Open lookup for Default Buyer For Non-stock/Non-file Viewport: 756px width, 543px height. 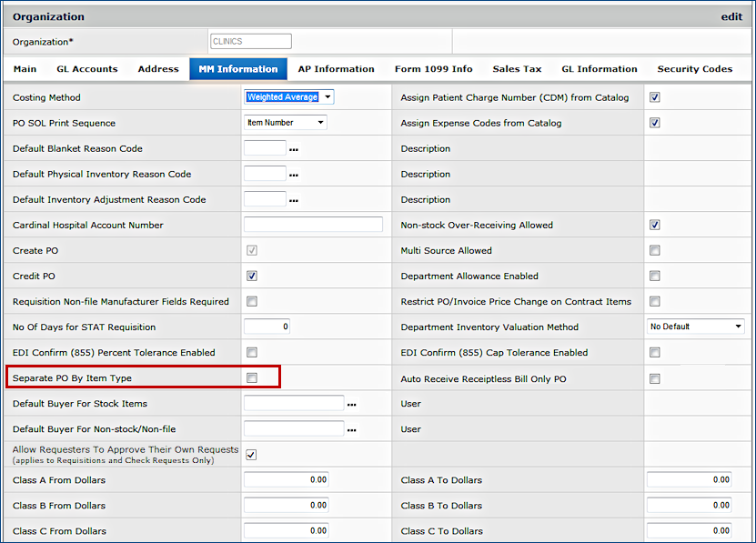[x=352, y=429]
